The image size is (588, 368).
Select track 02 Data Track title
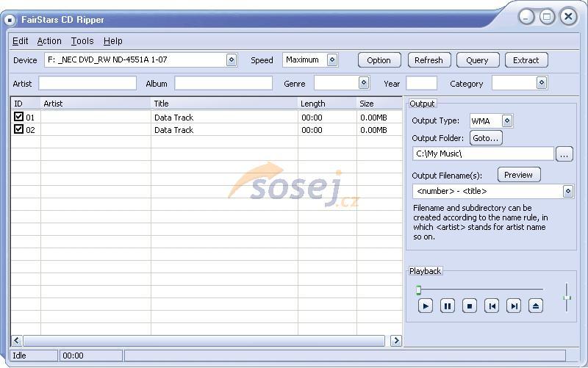[173, 130]
